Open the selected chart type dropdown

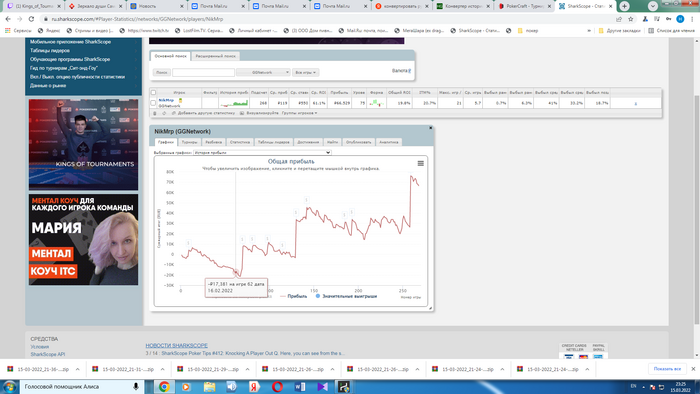click(262, 153)
